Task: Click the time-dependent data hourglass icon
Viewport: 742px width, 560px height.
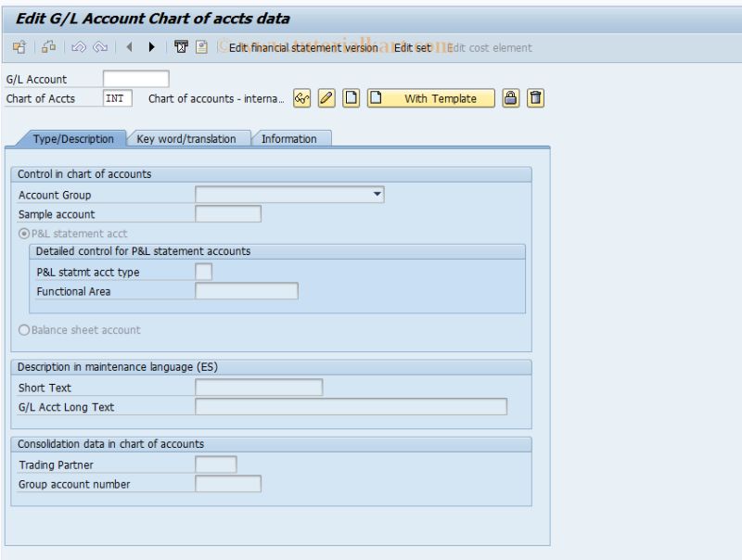Action: point(181,47)
